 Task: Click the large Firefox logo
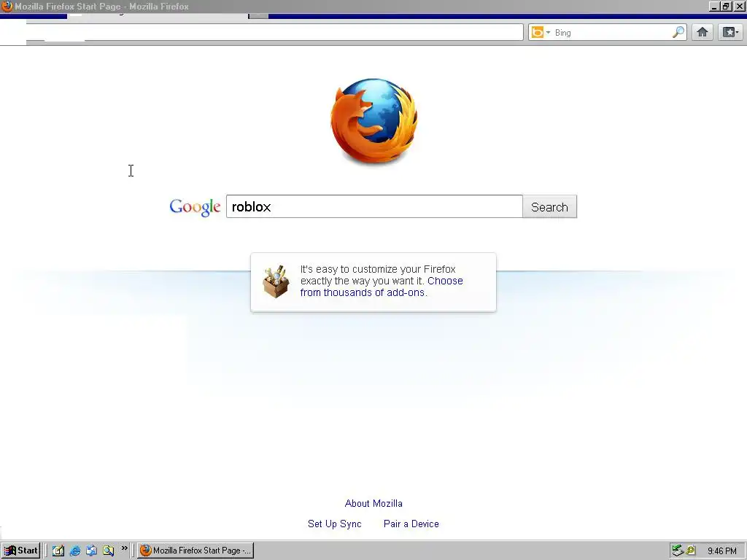[374, 122]
